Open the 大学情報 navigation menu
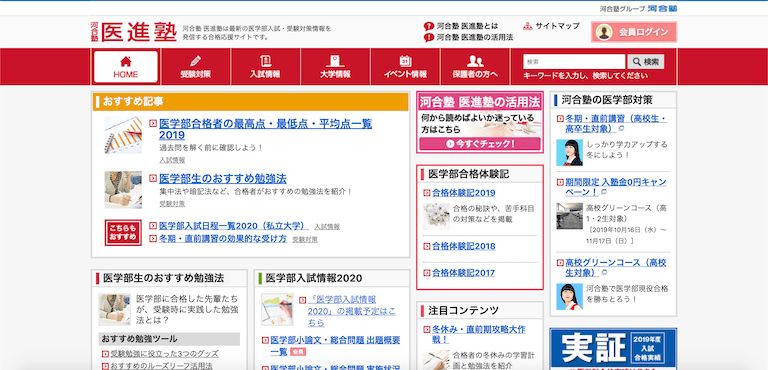768x370 pixels. [335, 67]
